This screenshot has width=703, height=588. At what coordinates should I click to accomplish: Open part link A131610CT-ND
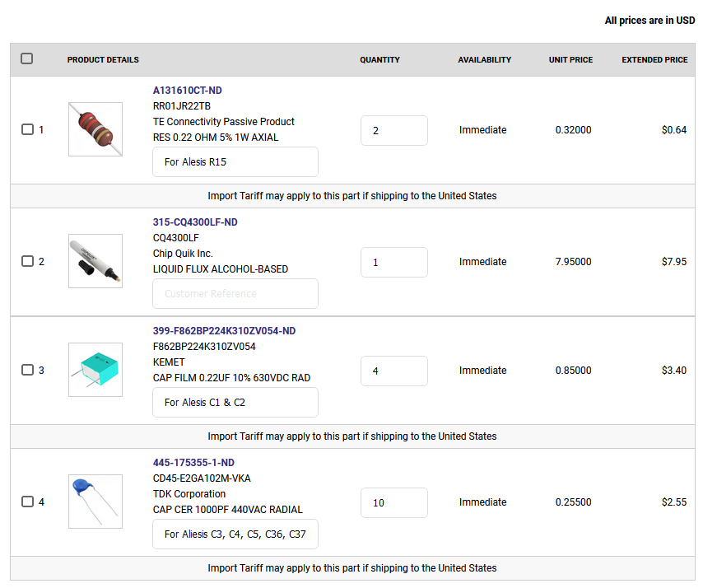pyautogui.click(x=187, y=91)
